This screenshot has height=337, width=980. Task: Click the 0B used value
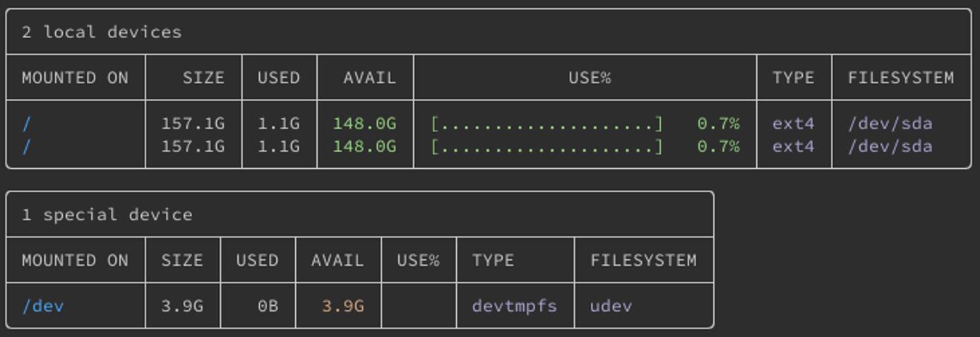tap(268, 306)
